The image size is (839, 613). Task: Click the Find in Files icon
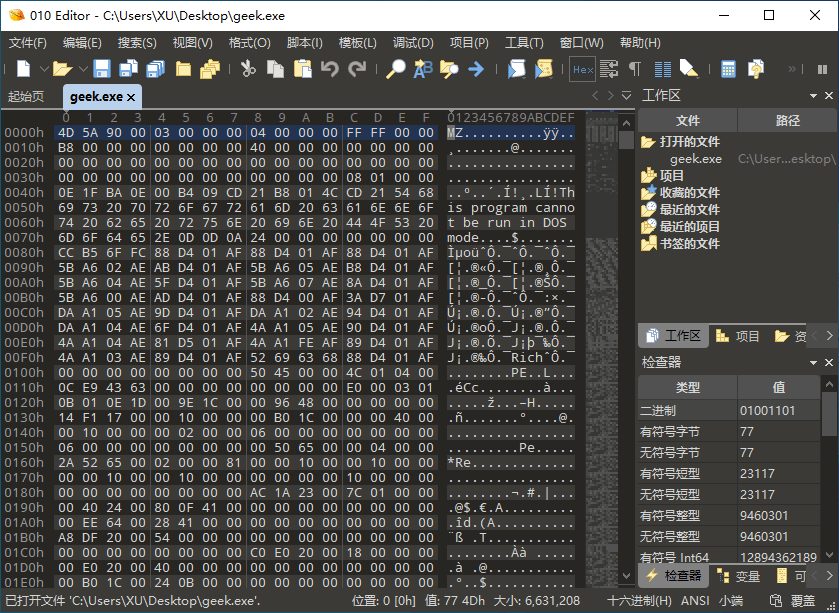(449, 69)
